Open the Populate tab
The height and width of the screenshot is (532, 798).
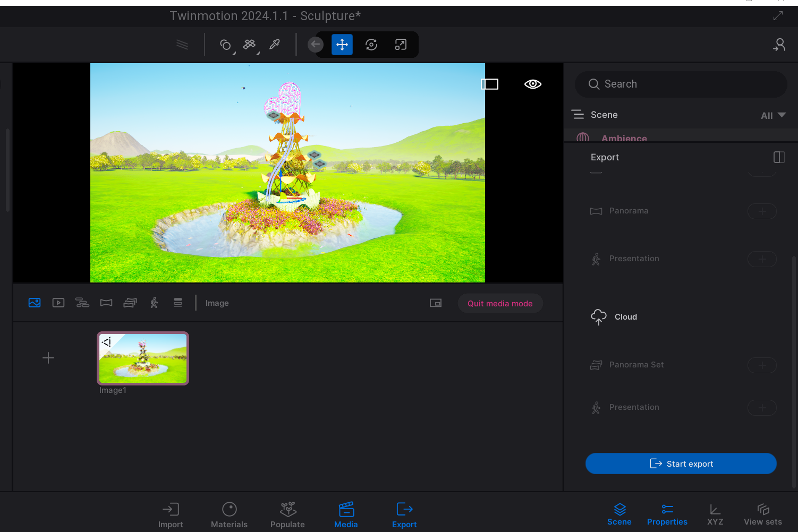287,515
